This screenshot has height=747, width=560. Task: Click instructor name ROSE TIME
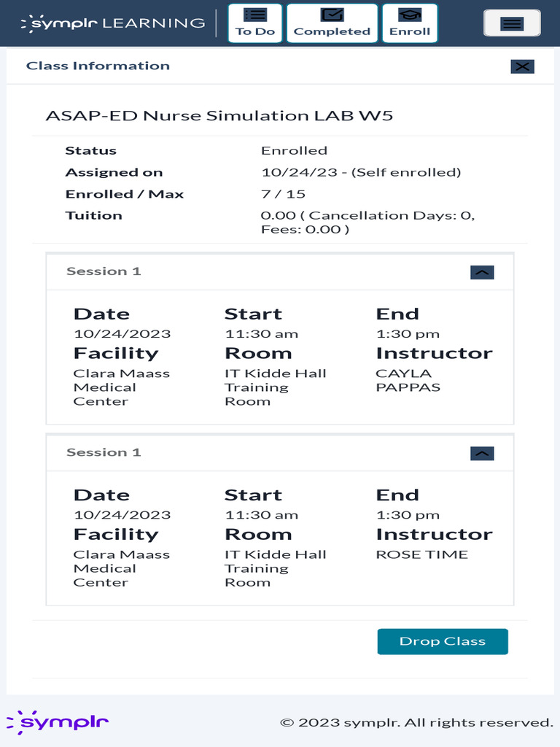421,554
